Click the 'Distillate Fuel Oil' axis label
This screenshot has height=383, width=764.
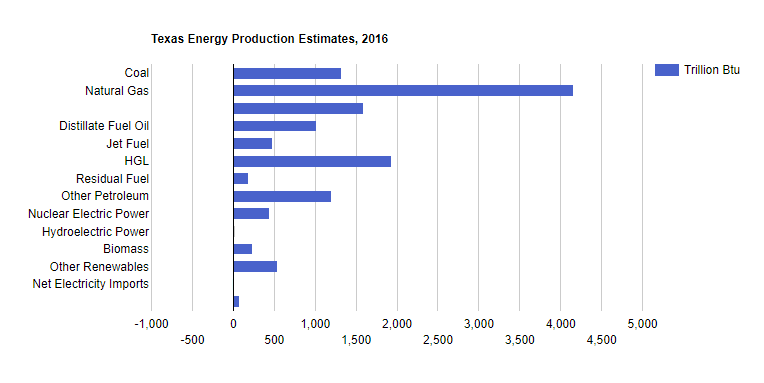(104, 126)
